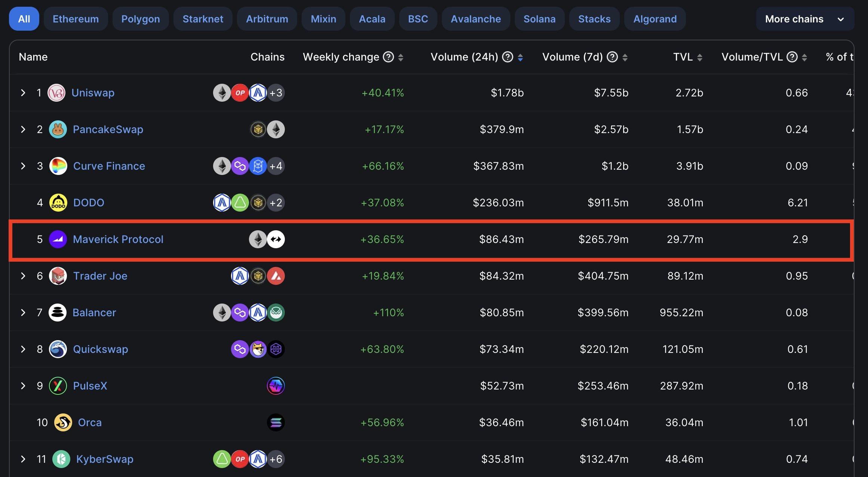Viewport: 868px width, 477px height.
Task: Toggle sort arrows on TVL column
Action: pyautogui.click(x=700, y=57)
